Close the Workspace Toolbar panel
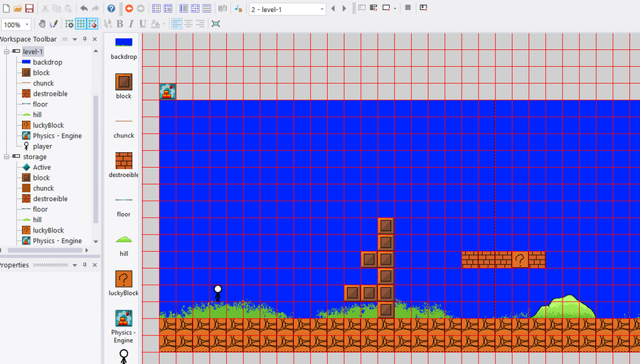Viewport: 640px width, 364px height. tap(95, 39)
